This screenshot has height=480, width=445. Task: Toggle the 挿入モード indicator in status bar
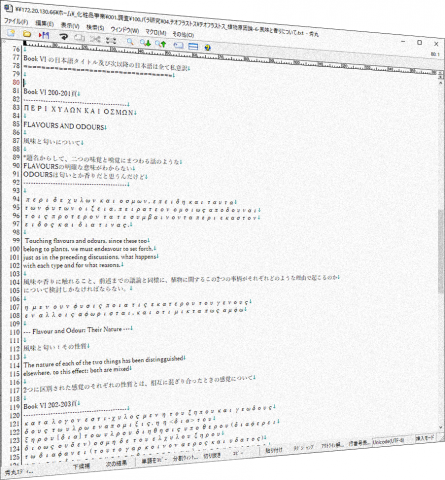[x=425, y=437]
